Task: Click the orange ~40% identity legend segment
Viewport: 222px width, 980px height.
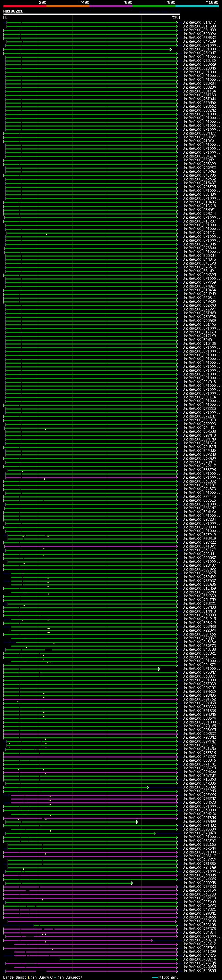Action: click(x=68, y=6)
